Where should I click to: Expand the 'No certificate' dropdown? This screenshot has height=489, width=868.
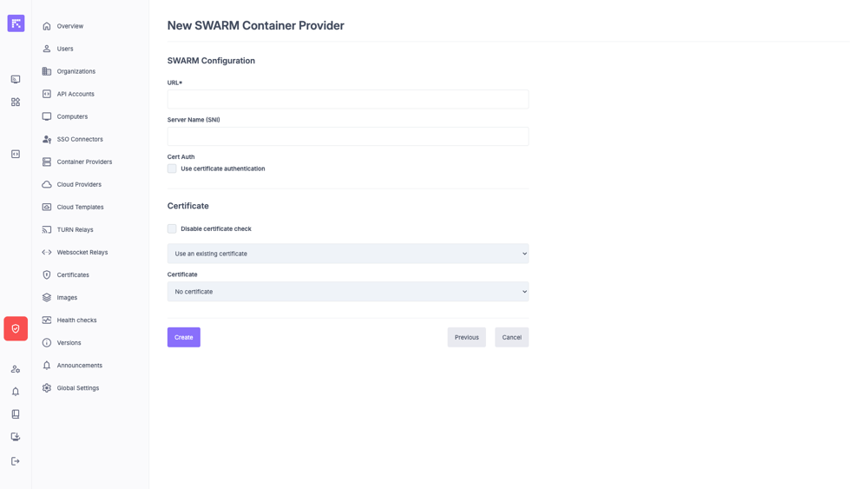(347, 292)
